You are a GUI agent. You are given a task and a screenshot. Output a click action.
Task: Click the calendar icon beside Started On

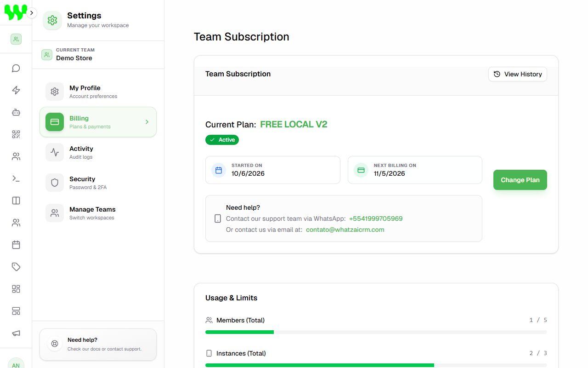(x=219, y=170)
